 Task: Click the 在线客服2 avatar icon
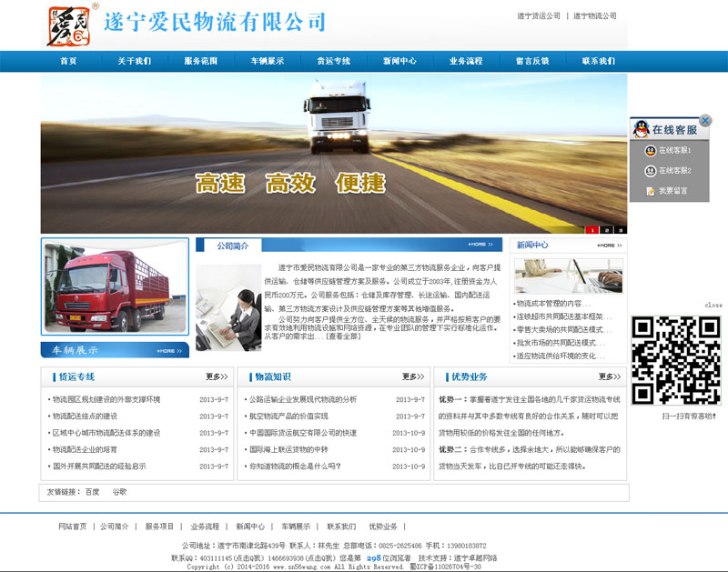[650, 170]
